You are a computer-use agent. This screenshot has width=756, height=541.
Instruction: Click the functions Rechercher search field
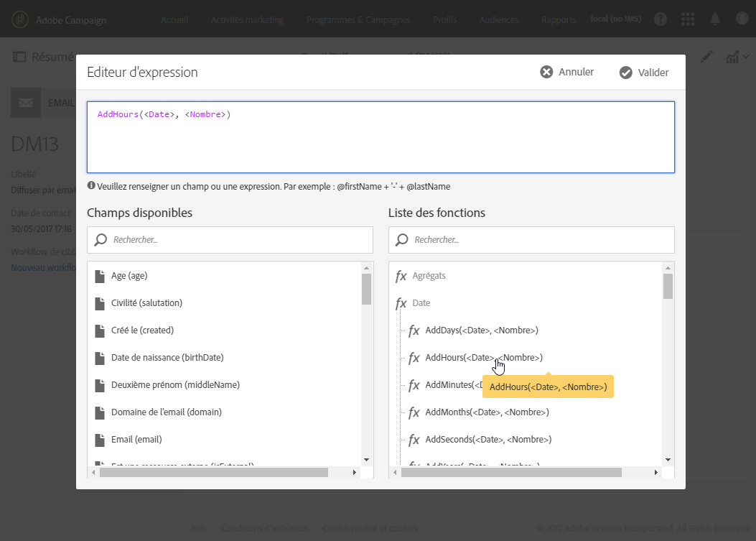click(538, 240)
